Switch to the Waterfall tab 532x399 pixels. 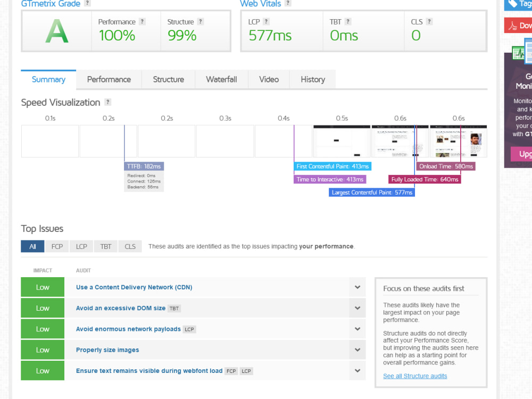point(221,79)
